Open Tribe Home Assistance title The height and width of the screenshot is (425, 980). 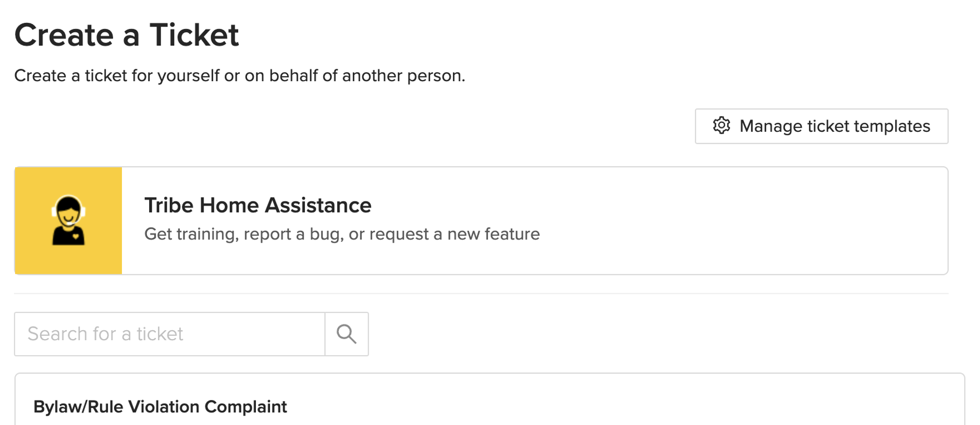[x=258, y=205]
